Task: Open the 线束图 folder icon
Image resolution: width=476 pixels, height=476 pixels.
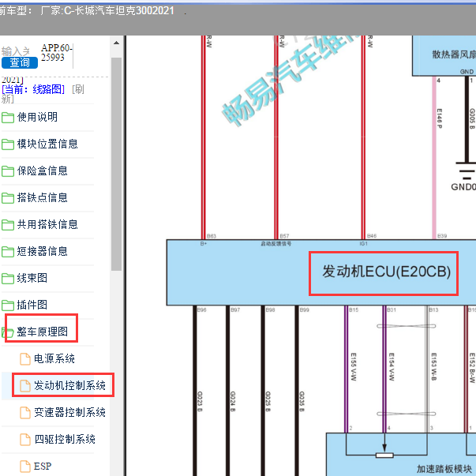Action: click(x=8, y=279)
